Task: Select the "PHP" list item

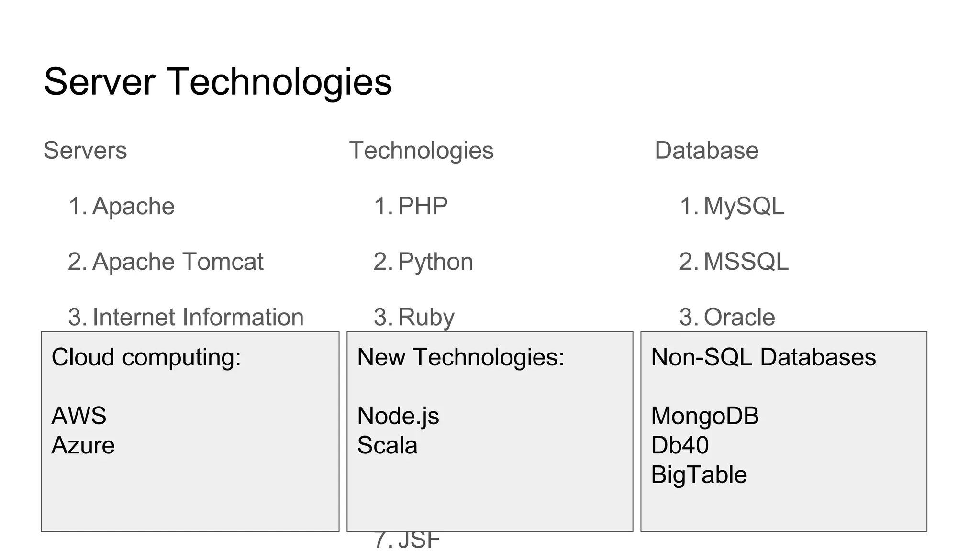Action: tap(423, 206)
